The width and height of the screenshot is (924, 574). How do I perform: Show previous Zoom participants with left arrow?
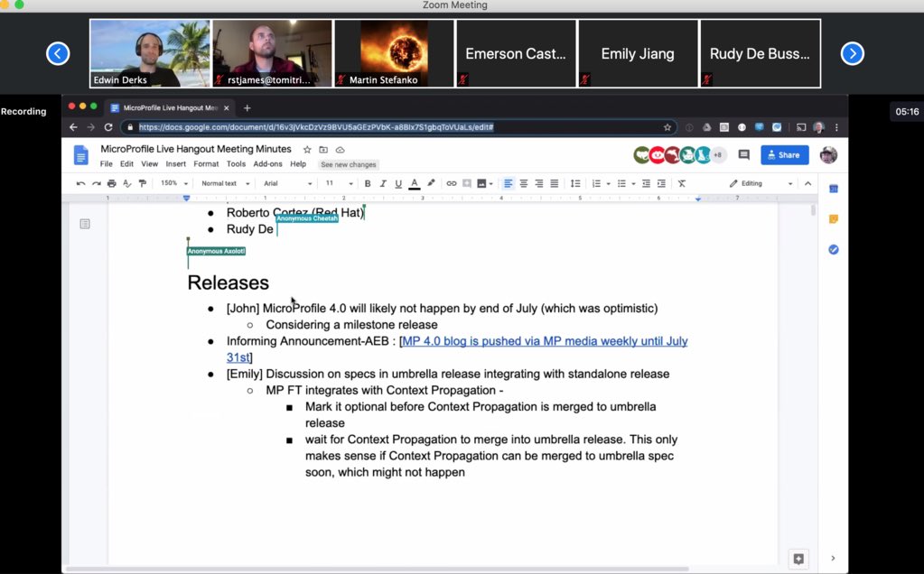pos(58,53)
